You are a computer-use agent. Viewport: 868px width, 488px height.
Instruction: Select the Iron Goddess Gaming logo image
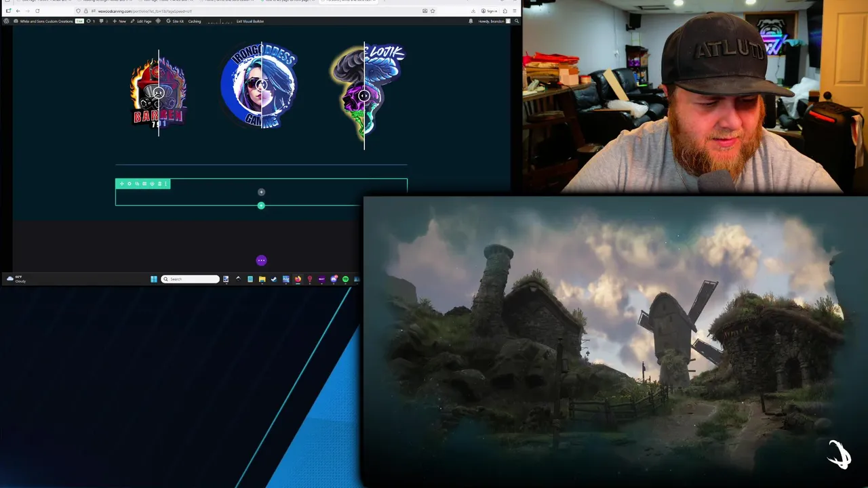pos(260,85)
